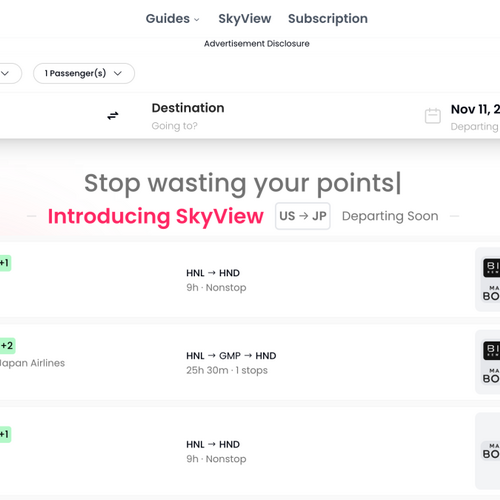Expand the partially visible dropdown left of Passengers
This screenshot has height=500, width=500.
point(11,73)
